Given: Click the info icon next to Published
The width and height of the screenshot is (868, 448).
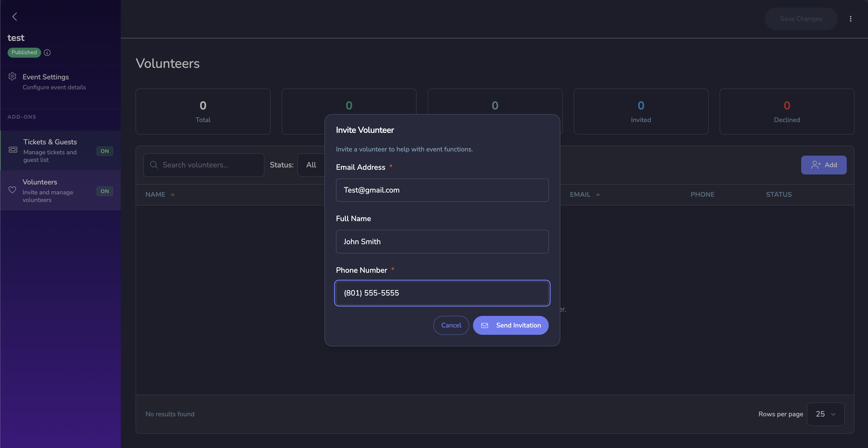Looking at the screenshot, I should tap(47, 53).
